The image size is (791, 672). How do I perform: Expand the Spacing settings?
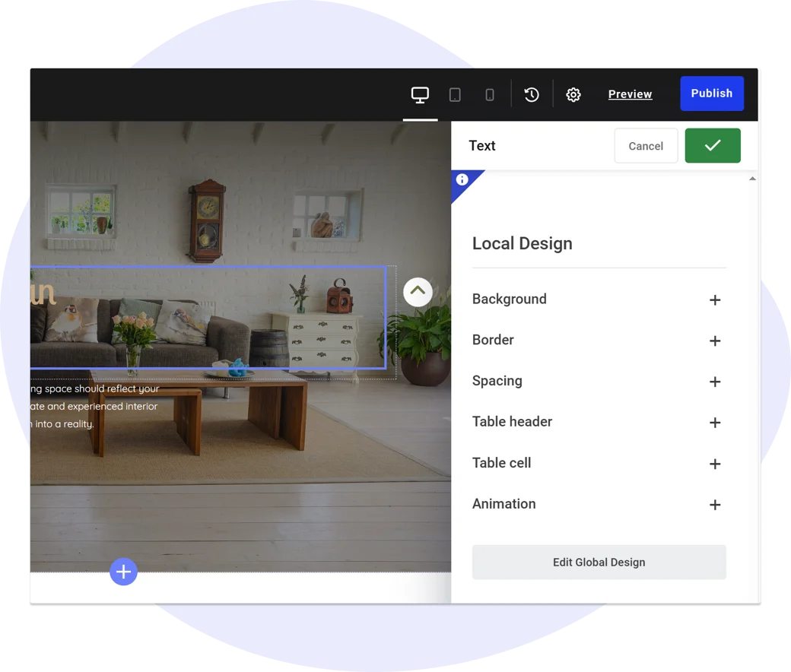click(714, 382)
